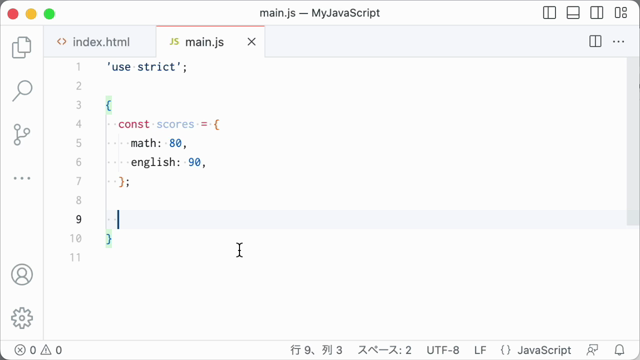Viewport: 640px width, 360px height.
Task: Click the vertical scrollbar of the editor
Action: coord(633,141)
